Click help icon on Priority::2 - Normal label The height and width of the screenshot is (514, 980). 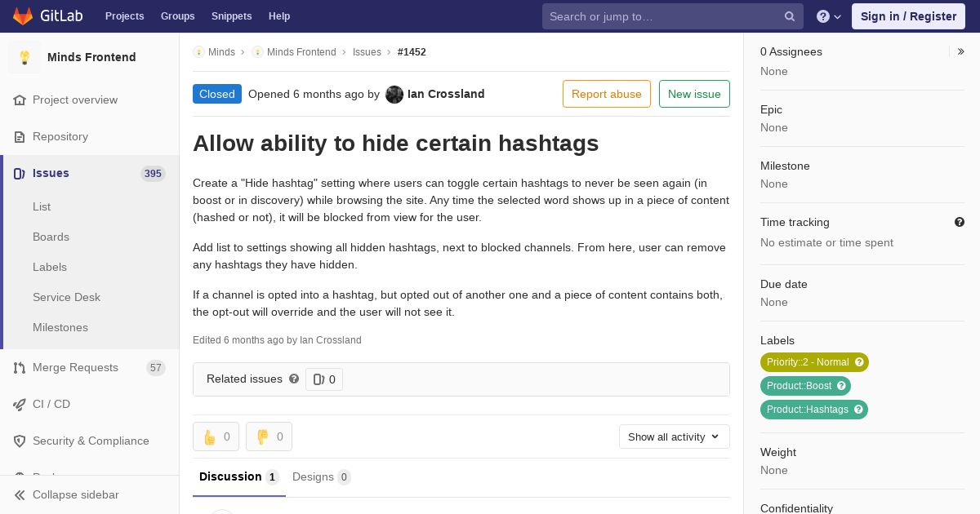(x=859, y=362)
